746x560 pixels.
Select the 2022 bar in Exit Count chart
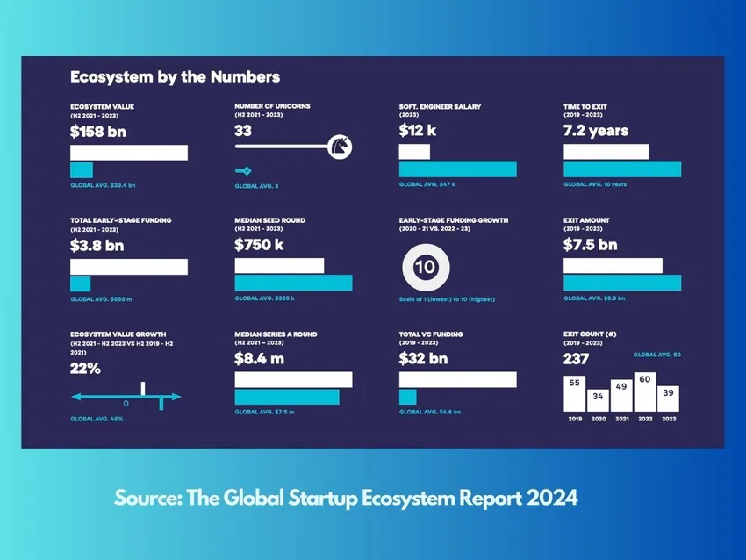click(645, 391)
